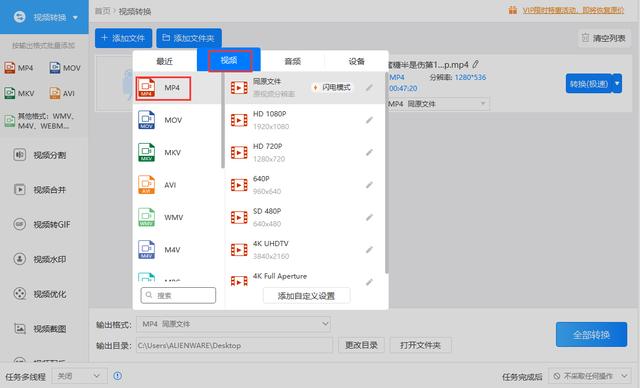Open the VIP限时特惠活动 link
Image resolution: width=640 pixels, height=388 pixels.
573,10
